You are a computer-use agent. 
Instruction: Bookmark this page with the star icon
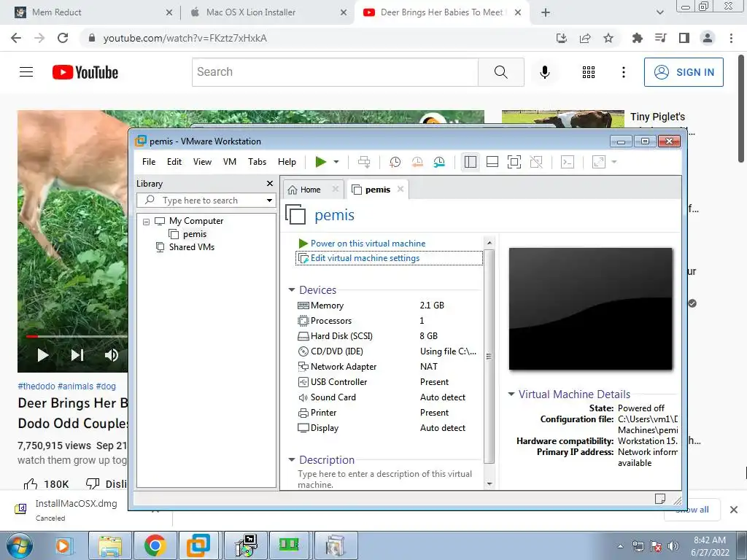(608, 38)
